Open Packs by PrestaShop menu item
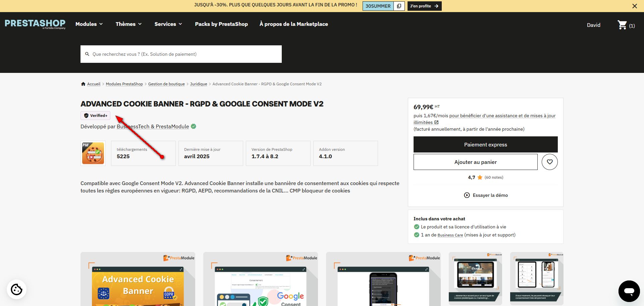Image resolution: width=644 pixels, height=306 pixels. coord(221,24)
